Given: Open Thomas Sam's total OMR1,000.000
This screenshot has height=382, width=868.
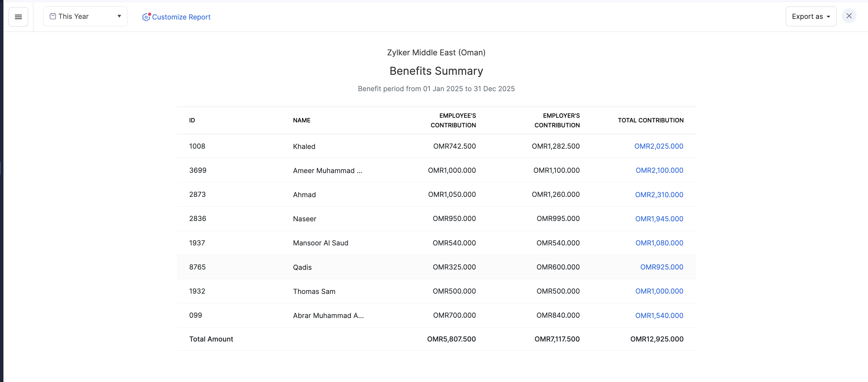Looking at the screenshot, I should pos(659,291).
